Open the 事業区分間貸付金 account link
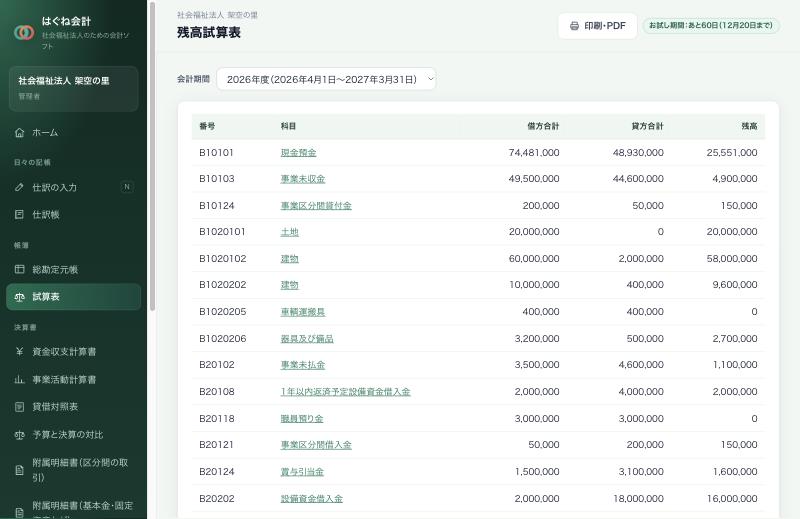Viewport: 800px width, 519px height. (316, 206)
